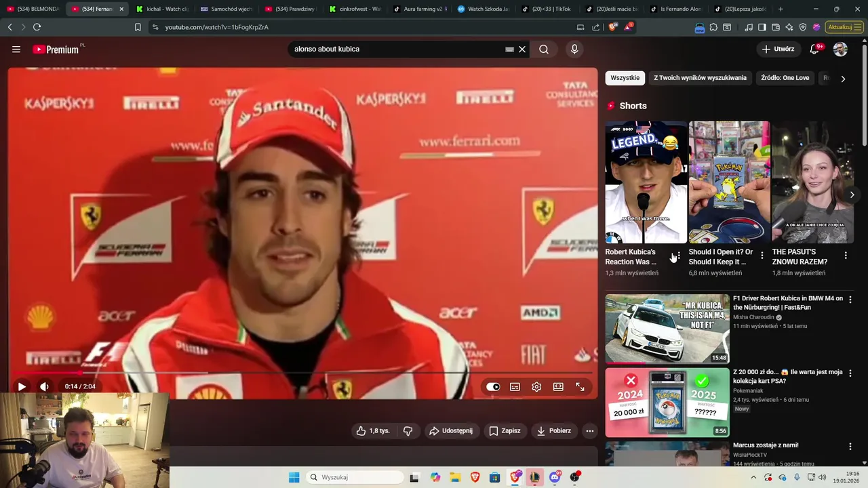Image resolution: width=868 pixels, height=488 pixels.
Task: Open the Misha Charoudin channel link
Action: 754,317
